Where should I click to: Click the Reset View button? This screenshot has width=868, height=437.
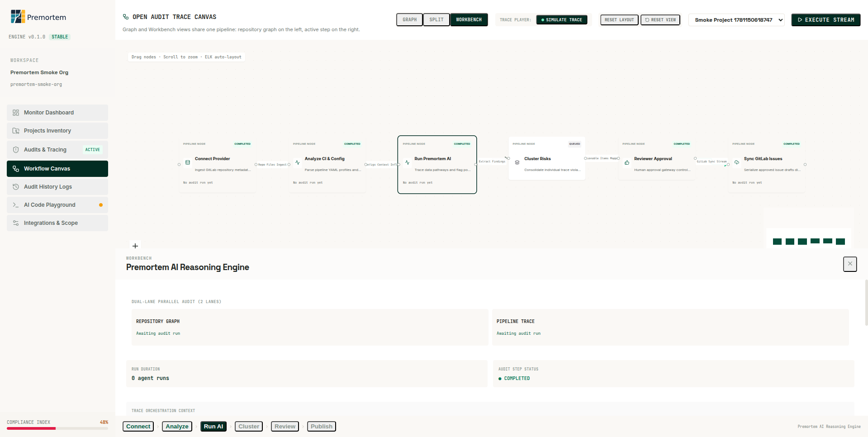click(660, 20)
